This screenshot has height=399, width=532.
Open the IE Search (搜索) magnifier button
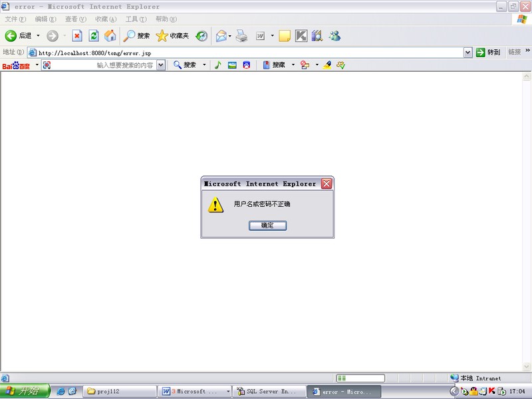(136, 36)
